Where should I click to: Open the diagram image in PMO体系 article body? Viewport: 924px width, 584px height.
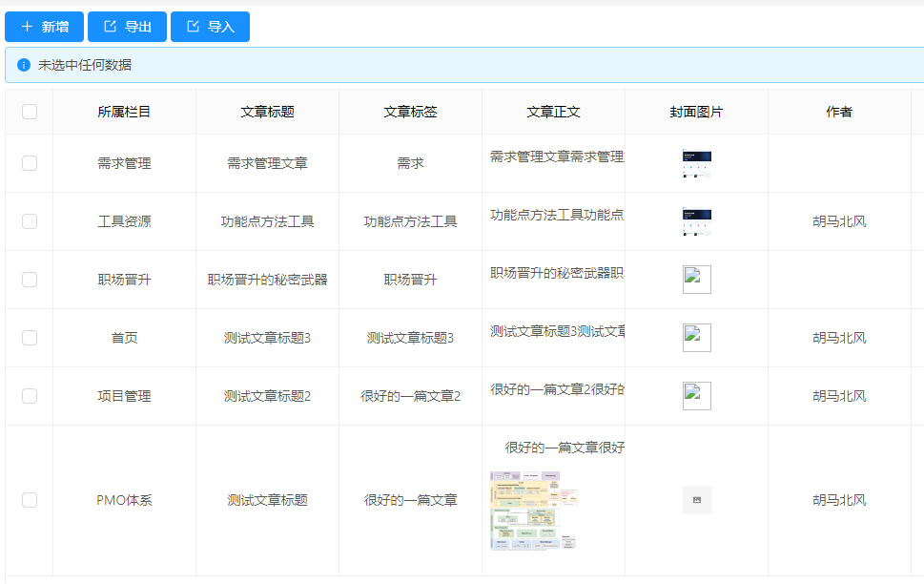pos(533,511)
